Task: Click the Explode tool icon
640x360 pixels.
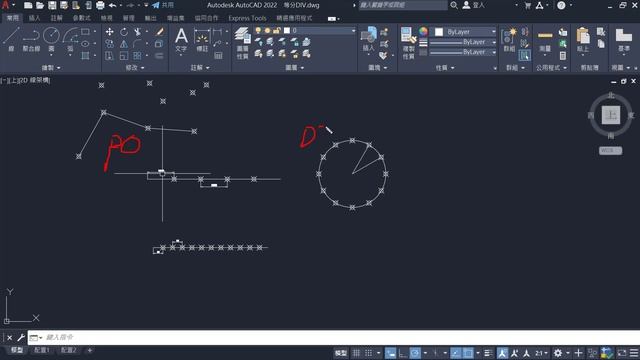Action: 160,44
